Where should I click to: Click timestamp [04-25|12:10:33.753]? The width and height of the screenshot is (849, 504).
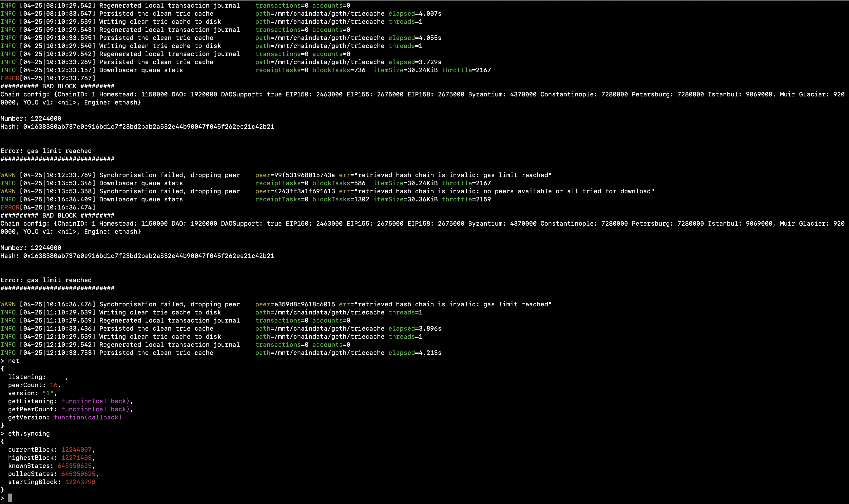pos(58,353)
